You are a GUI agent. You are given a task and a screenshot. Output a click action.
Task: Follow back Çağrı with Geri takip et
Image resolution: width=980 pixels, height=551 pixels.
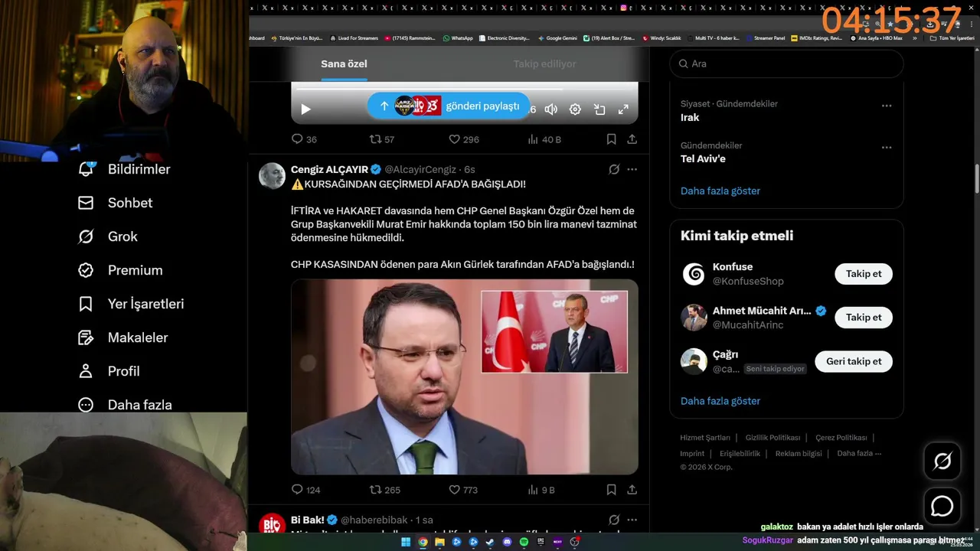click(x=854, y=361)
